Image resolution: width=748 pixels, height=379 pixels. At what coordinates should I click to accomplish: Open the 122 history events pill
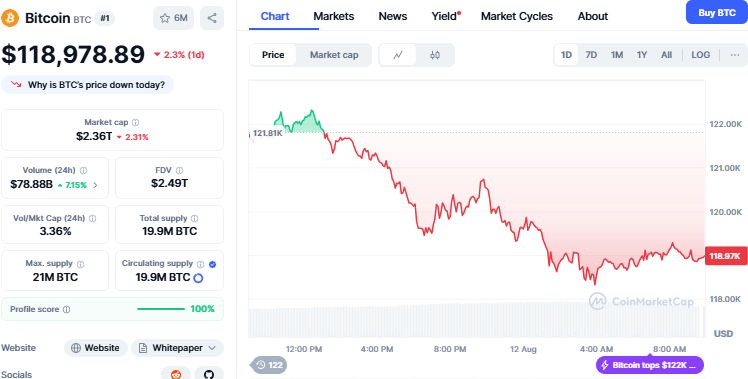point(269,366)
